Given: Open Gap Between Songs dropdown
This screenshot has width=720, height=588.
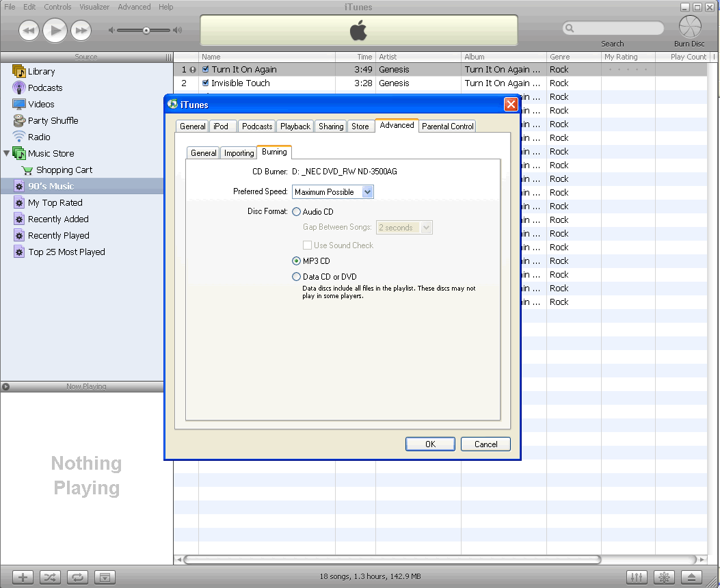Looking at the screenshot, I should (x=404, y=227).
